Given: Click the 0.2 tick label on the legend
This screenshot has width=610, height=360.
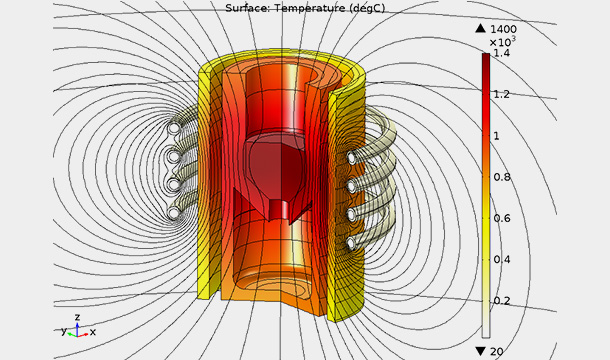Looking at the screenshot, I should [502, 301].
